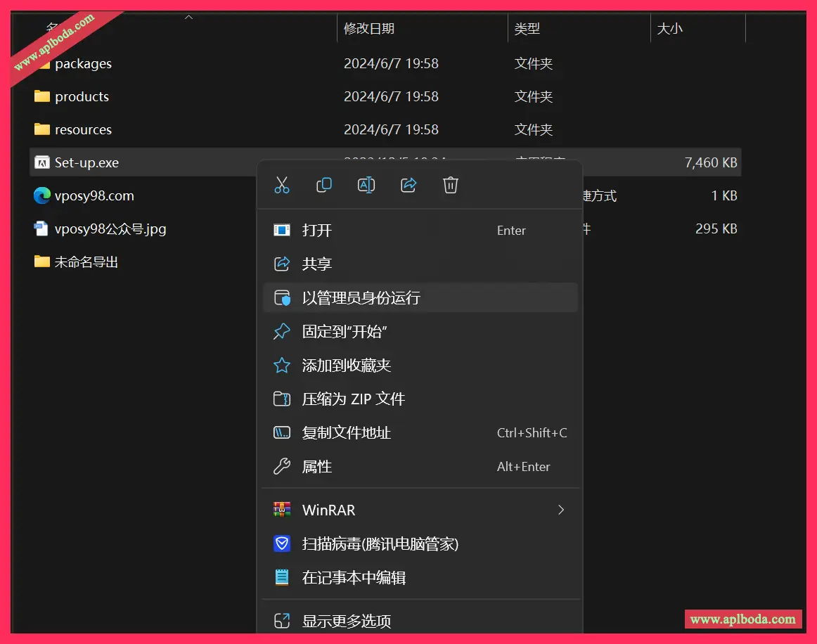
Task: Scan file with 扫描病毒(腾讯电脑管家)
Action: pyautogui.click(x=380, y=544)
